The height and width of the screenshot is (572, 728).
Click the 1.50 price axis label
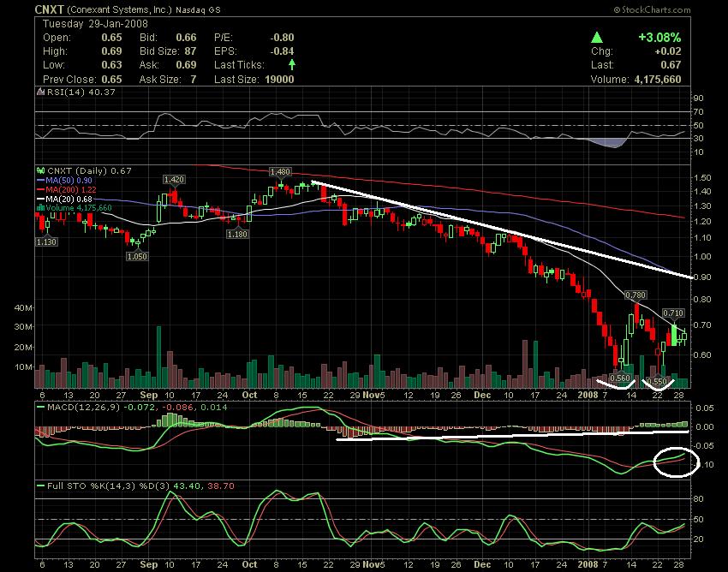click(x=701, y=178)
